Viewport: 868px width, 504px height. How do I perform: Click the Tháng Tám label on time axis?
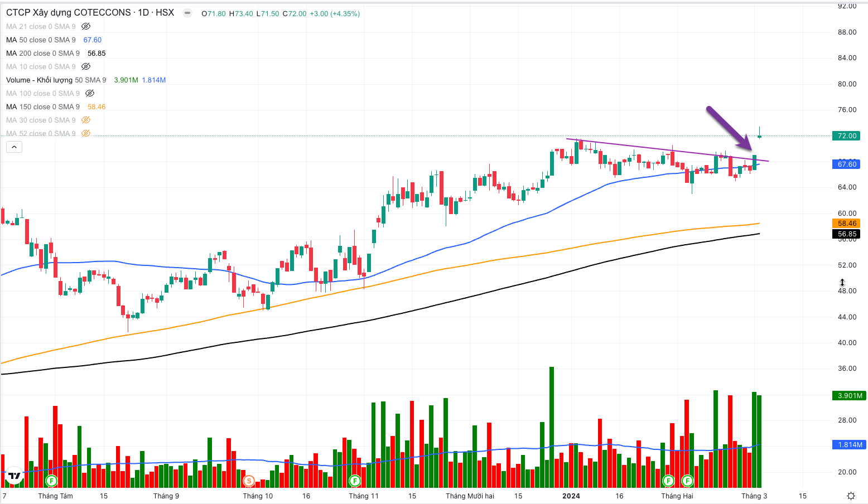click(55, 496)
